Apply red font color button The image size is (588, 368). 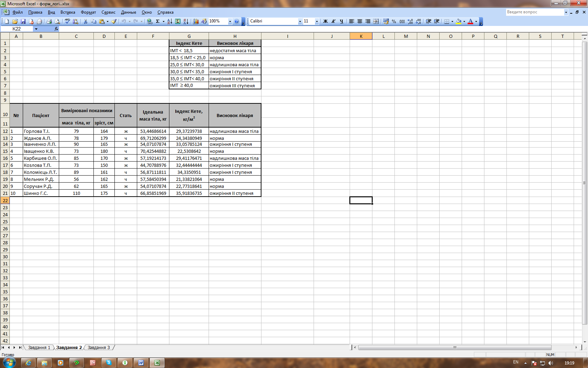tap(470, 21)
